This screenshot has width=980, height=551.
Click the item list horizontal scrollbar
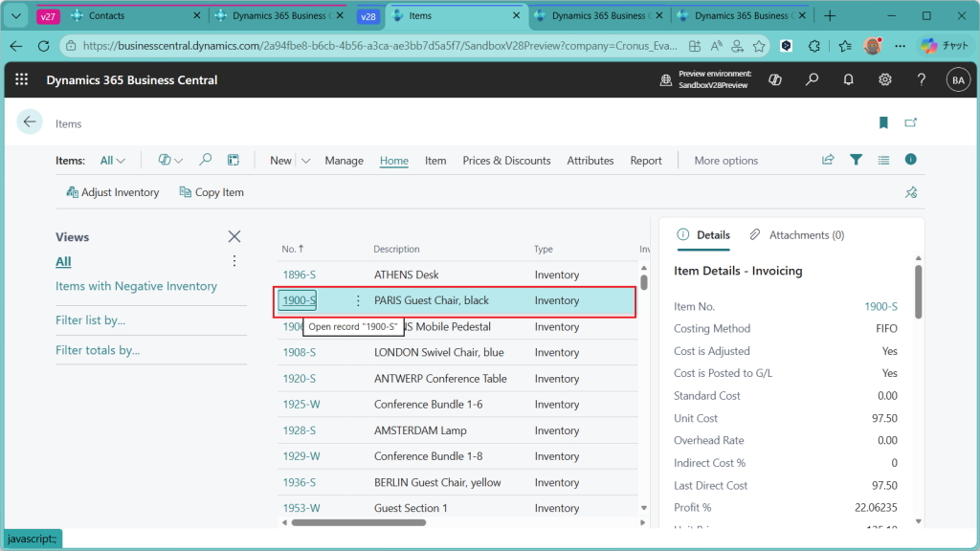(x=358, y=522)
